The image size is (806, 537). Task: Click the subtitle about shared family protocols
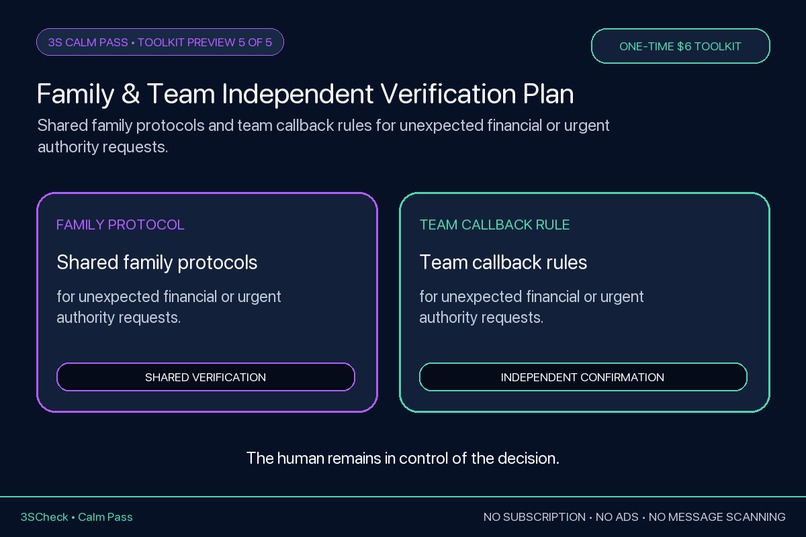click(323, 136)
